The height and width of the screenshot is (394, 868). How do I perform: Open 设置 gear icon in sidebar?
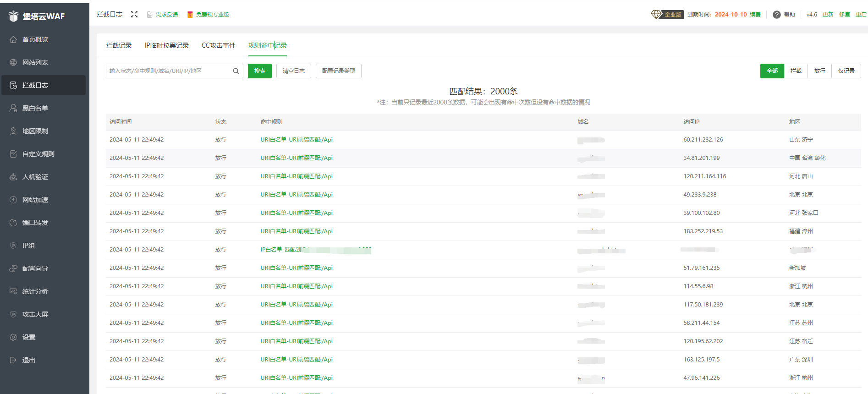click(x=13, y=337)
